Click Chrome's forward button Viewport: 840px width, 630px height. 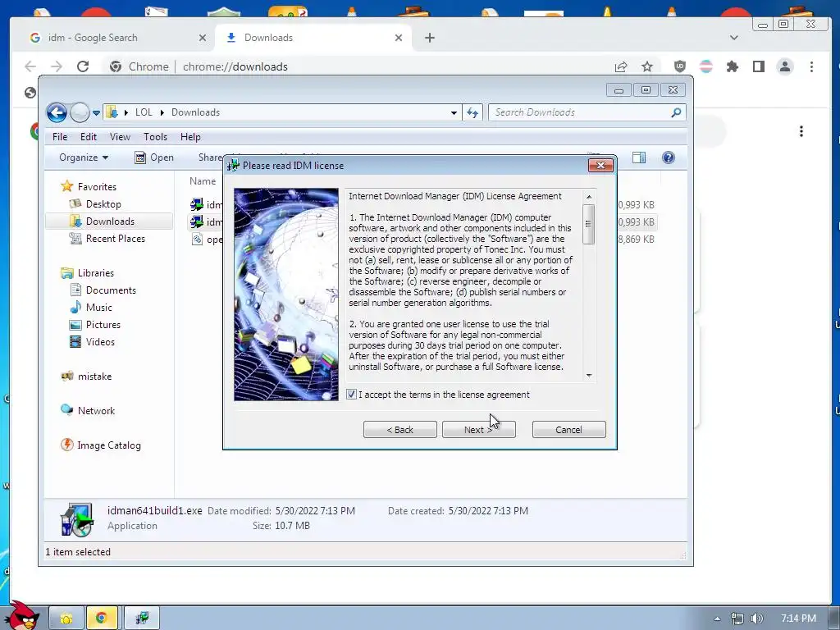click(57, 66)
